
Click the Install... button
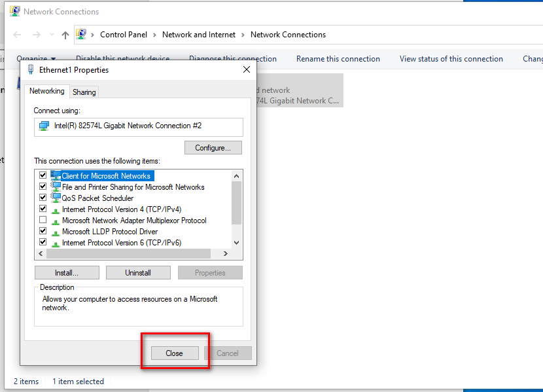pos(67,273)
